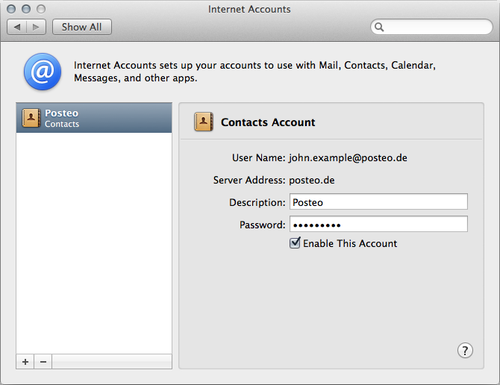Open help with the question mark button

point(465,350)
